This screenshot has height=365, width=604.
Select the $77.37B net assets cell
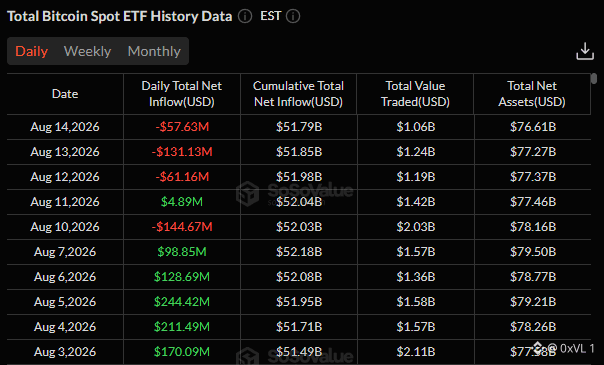click(x=533, y=177)
